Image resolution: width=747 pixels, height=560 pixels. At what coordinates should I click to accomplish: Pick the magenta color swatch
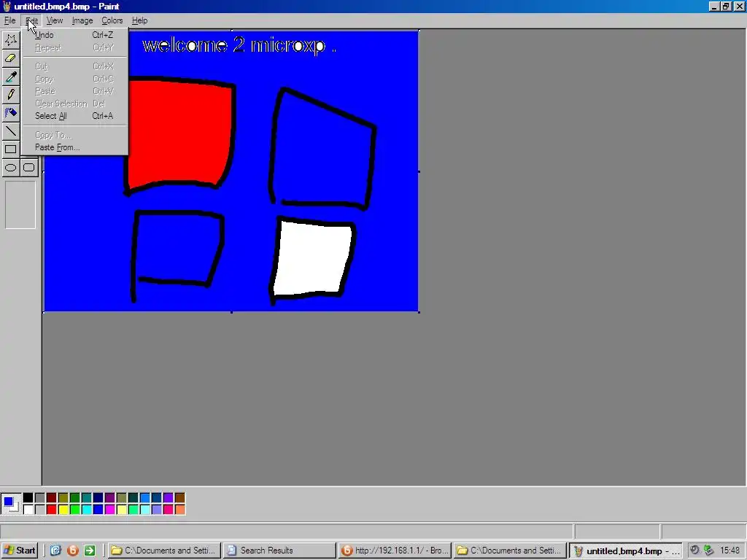[x=109, y=510]
